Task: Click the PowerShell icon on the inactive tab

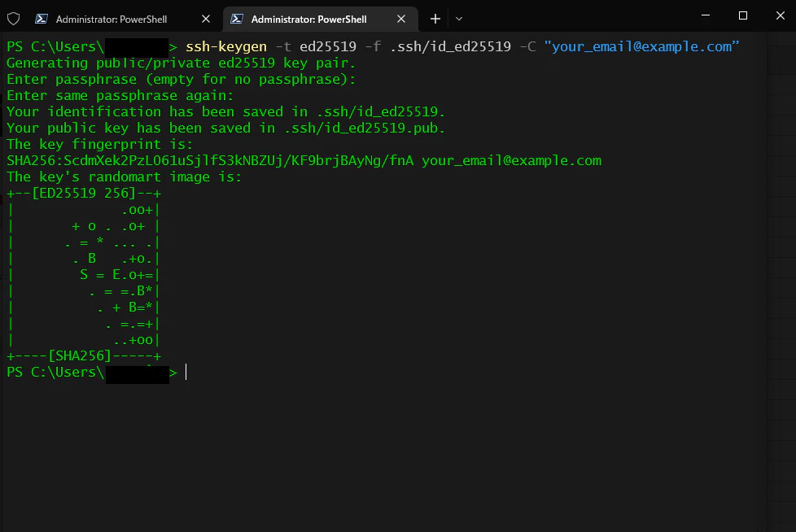Action: click(x=42, y=19)
